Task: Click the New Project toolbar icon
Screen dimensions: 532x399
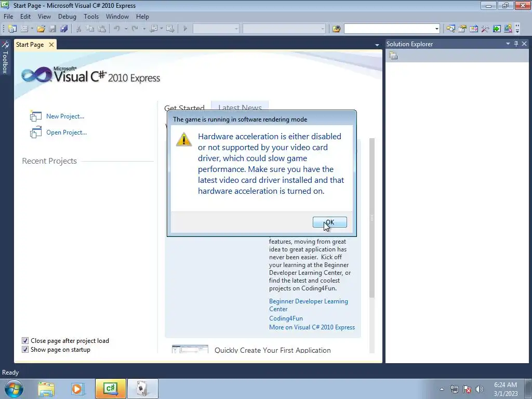Action: coord(12,29)
